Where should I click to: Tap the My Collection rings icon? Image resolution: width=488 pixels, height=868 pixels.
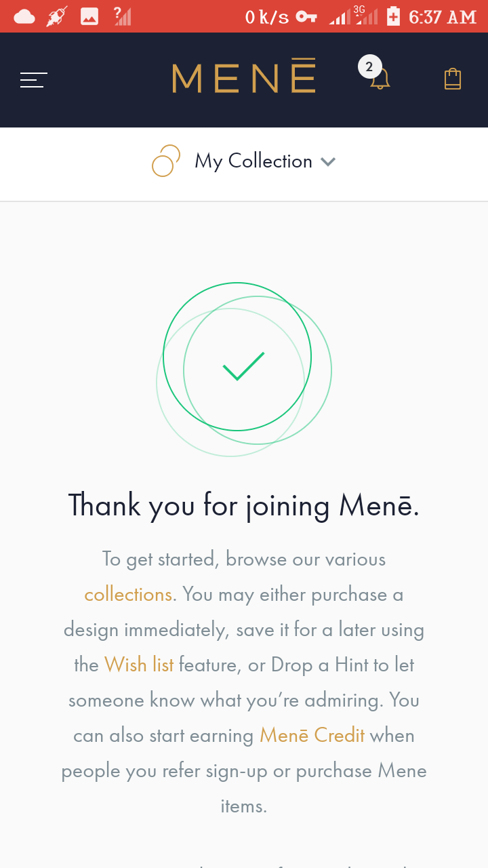[166, 161]
